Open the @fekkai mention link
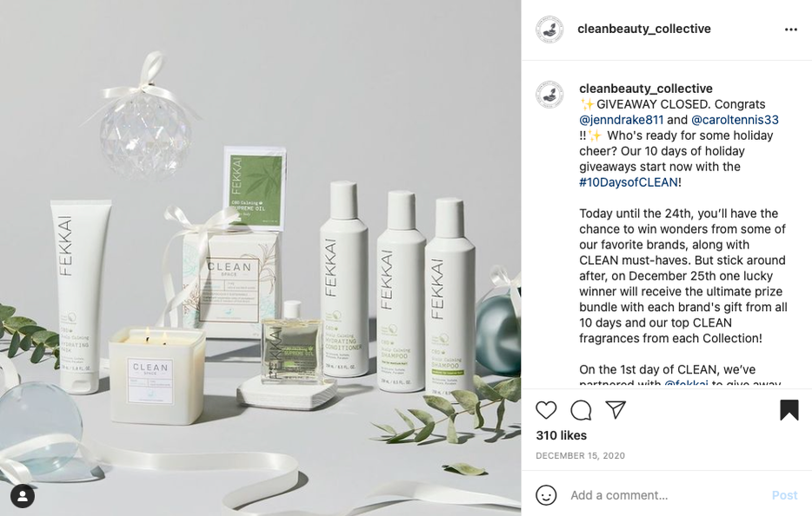 (x=686, y=383)
